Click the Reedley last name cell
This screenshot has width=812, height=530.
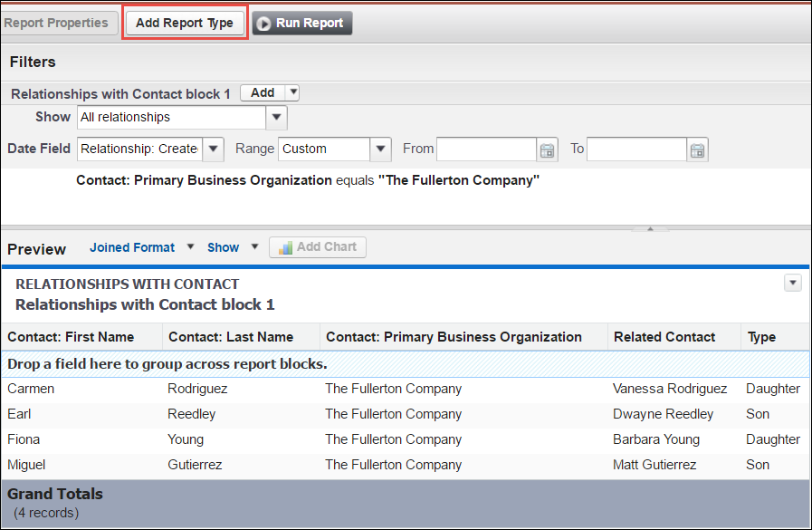(192, 414)
